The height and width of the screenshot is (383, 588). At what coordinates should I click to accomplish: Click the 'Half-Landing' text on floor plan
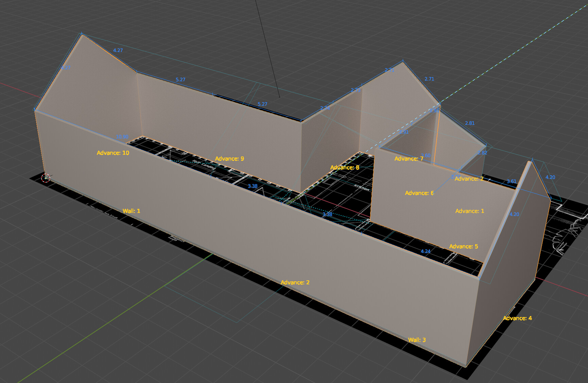(204, 165)
